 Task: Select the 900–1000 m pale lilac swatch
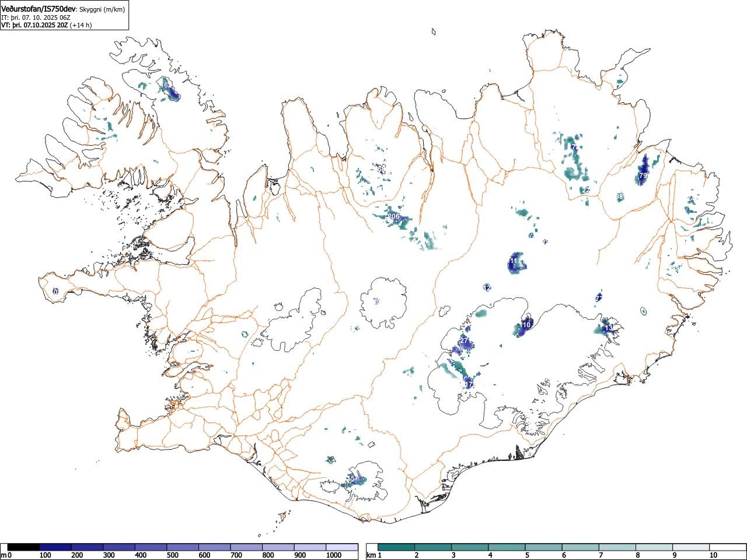click(x=310, y=547)
